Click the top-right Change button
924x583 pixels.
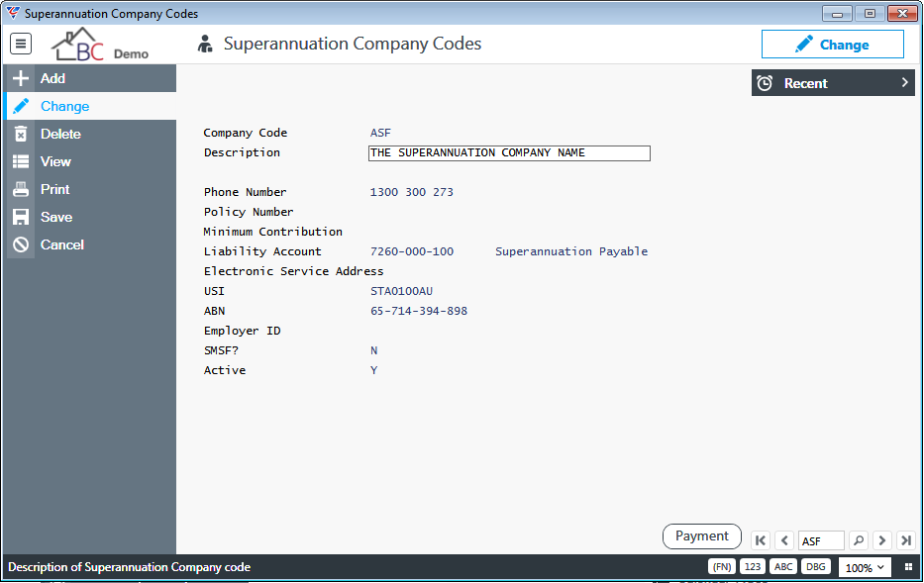click(x=832, y=45)
